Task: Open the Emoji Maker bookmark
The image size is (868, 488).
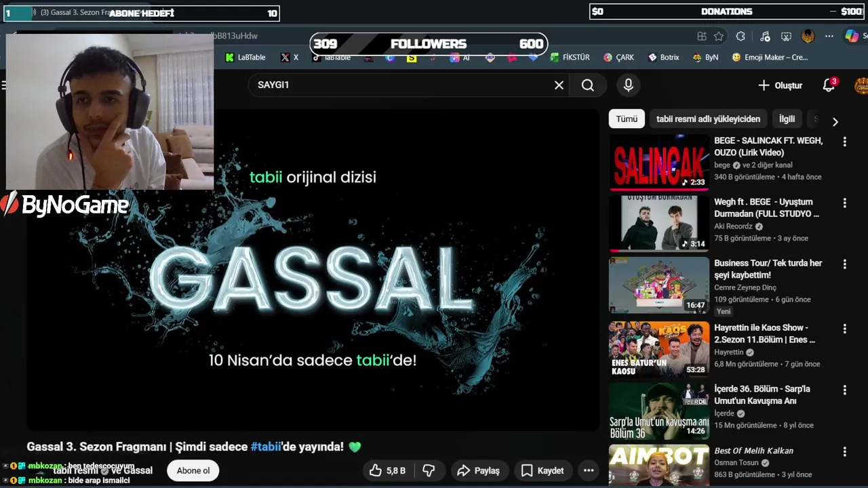Action: click(x=770, y=58)
